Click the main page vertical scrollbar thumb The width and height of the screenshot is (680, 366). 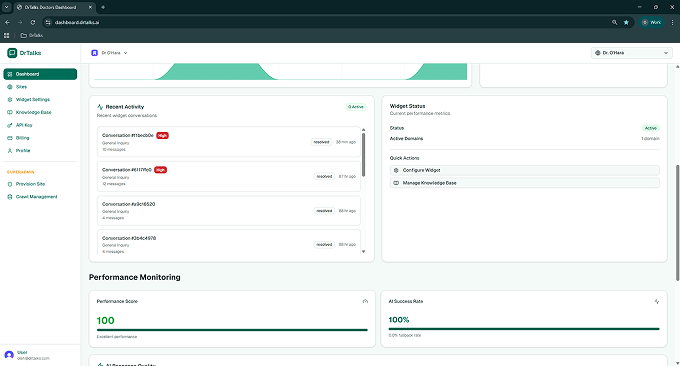click(x=677, y=223)
